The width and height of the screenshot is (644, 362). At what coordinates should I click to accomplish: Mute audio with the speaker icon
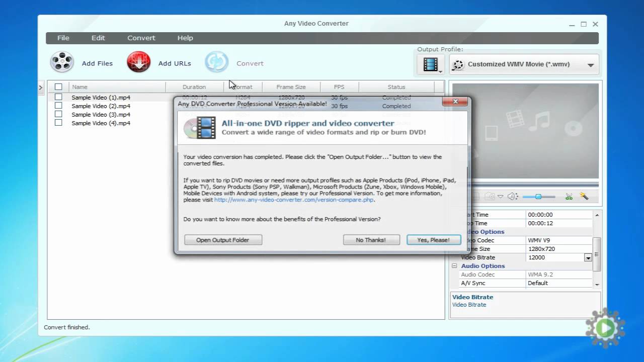(x=512, y=197)
